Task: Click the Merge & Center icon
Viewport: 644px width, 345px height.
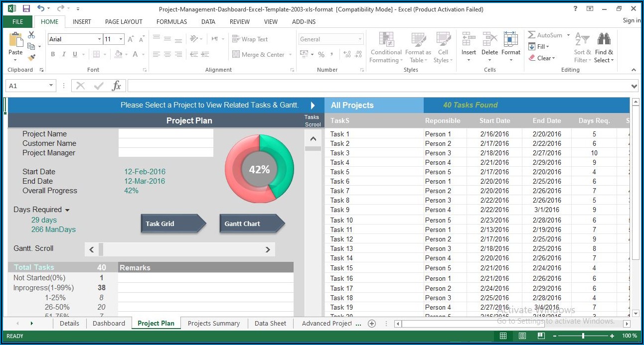Action: point(237,55)
